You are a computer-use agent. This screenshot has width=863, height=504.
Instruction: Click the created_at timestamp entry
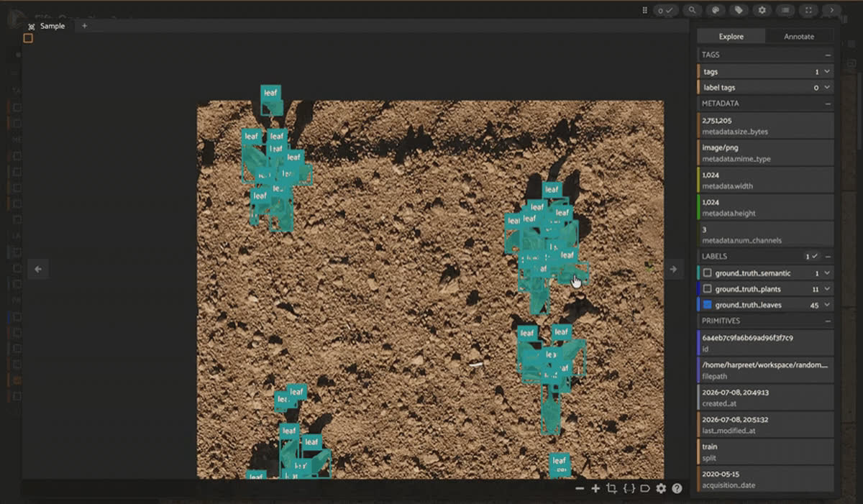766,397
